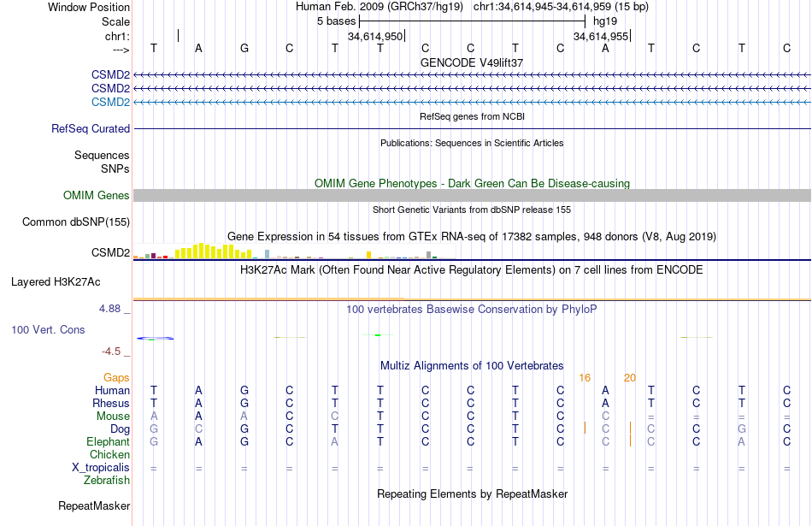Viewport: 812px width, 526px height.
Task: Click the orange gap count 16
Action: click(585, 378)
